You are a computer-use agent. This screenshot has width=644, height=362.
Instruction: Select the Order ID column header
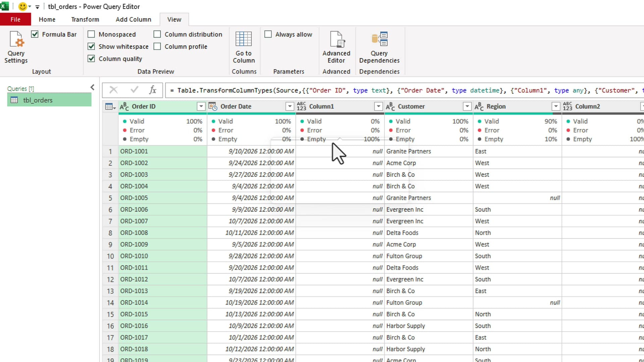click(144, 107)
